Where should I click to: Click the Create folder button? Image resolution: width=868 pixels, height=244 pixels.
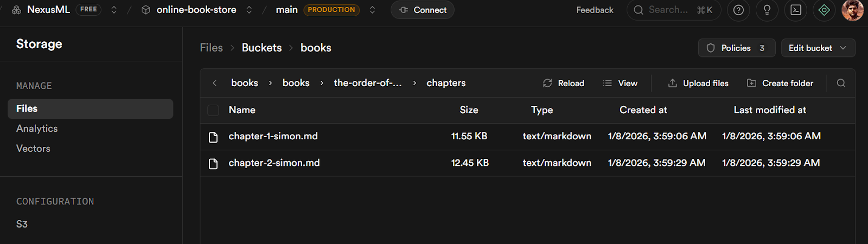780,83
